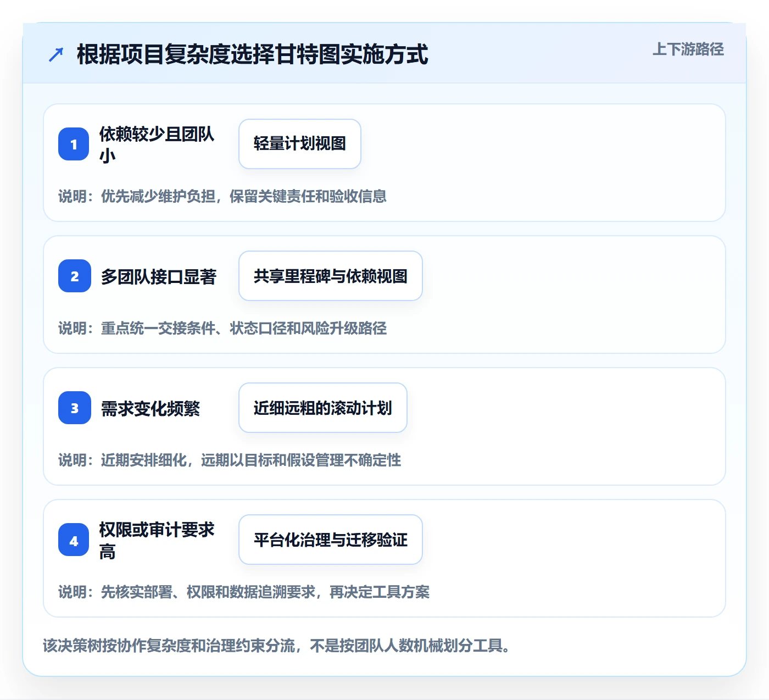Image resolution: width=769 pixels, height=700 pixels.
Task: Select the 近细远粗的滚动计划 button
Action: tap(323, 408)
